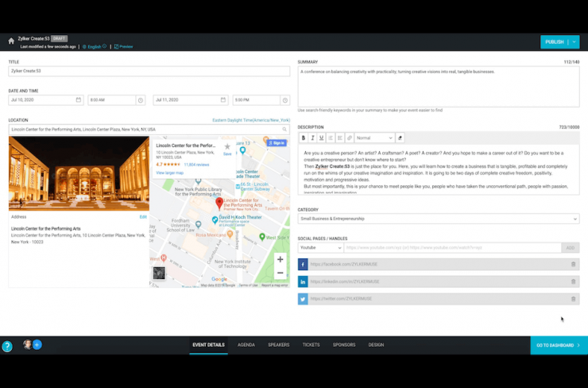The width and height of the screenshot is (588, 388).
Task: Click View larger map link
Action: (x=169, y=173)
